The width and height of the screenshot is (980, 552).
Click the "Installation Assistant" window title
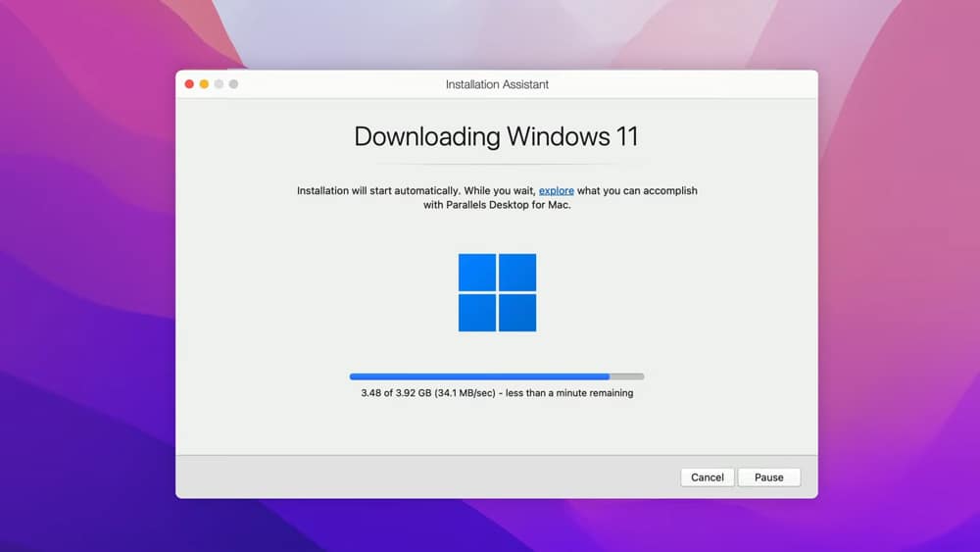(497, 84)
